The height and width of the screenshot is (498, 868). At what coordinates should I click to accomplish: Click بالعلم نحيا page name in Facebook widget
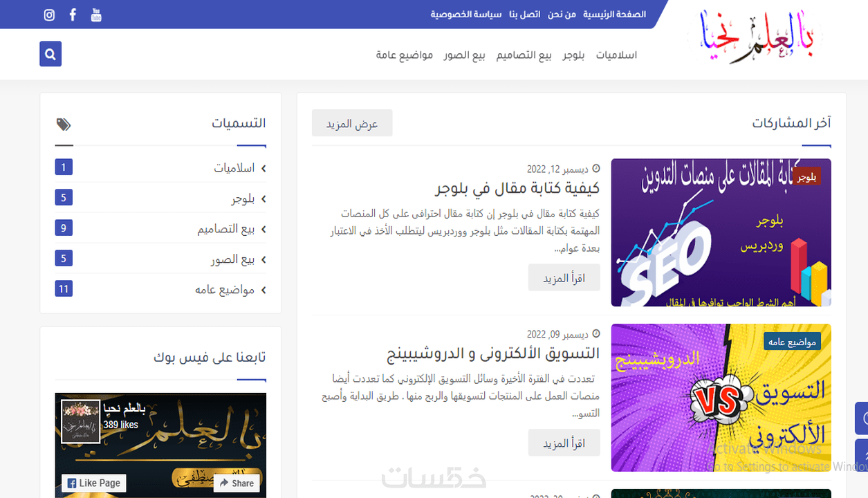tap(126, 409)
